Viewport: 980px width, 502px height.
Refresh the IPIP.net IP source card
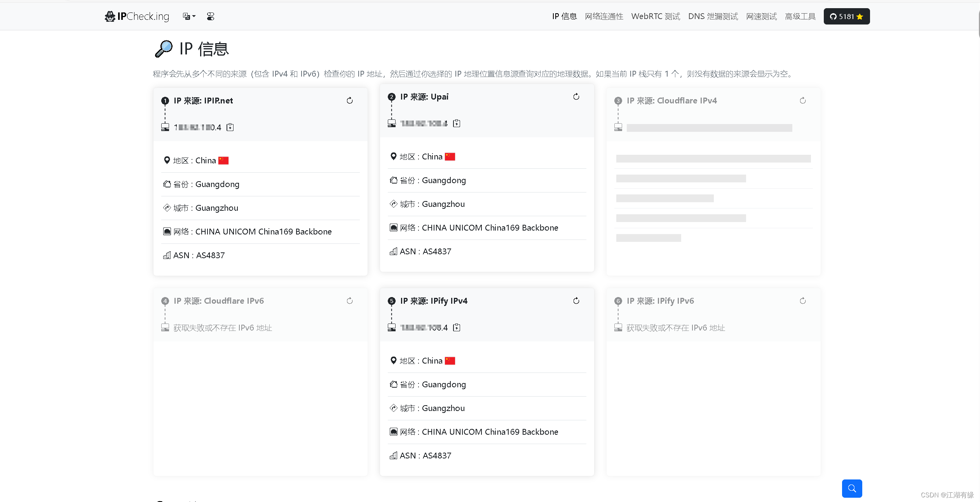(x=350, y=101)
